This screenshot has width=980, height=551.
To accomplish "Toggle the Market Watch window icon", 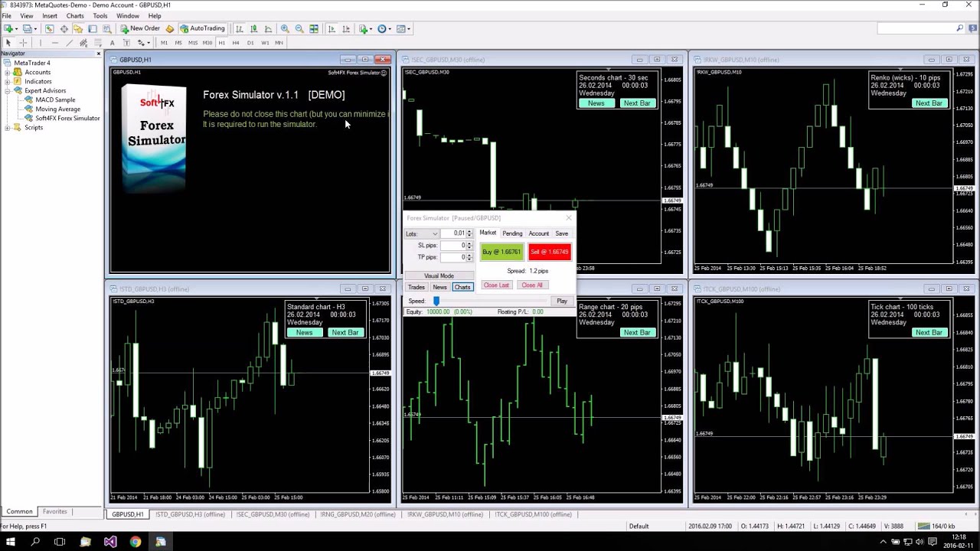I will 49,28.
